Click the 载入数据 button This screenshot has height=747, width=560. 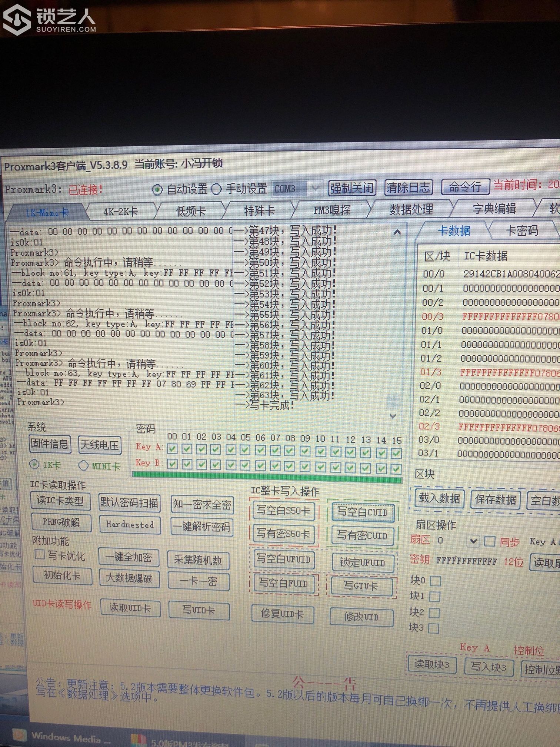(439, 498)
